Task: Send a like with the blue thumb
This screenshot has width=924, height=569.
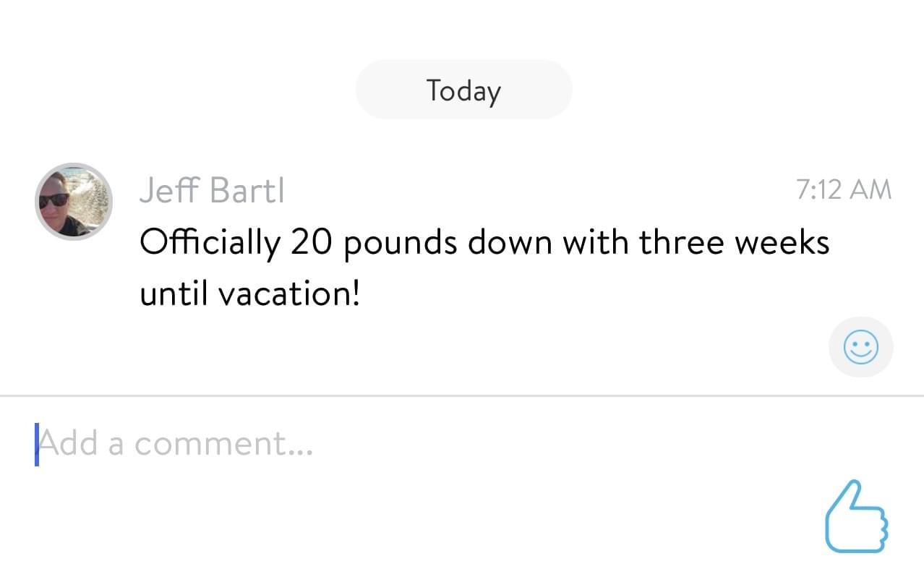Action: click(x=857, y=517)
